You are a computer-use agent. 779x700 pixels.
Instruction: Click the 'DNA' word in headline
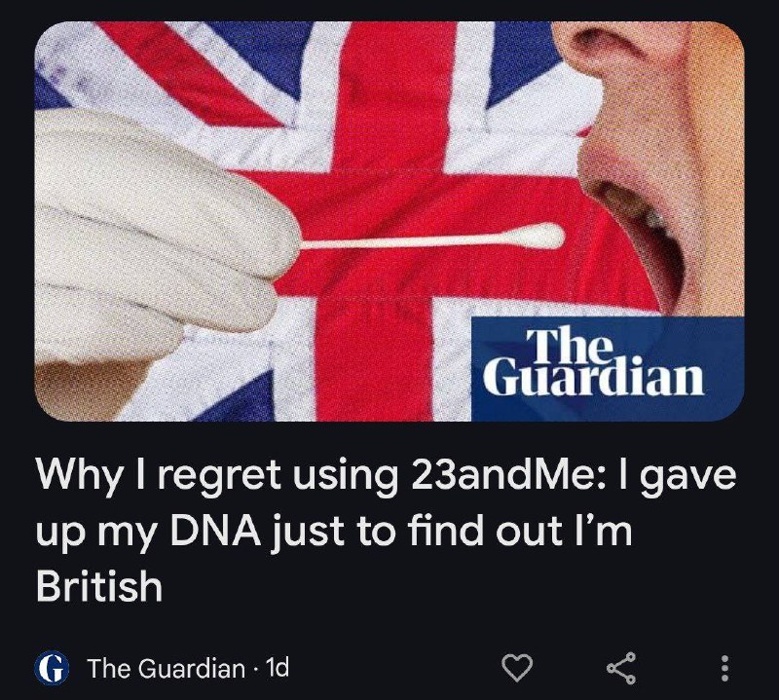click(x=215, y=531)
